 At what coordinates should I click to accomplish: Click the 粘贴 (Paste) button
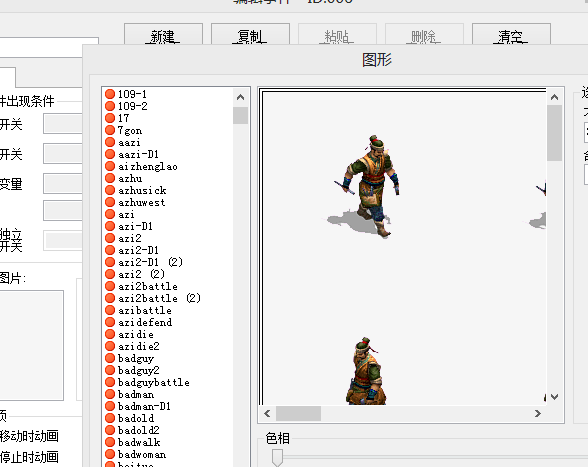pyautogui.click(x=337, y=35)
